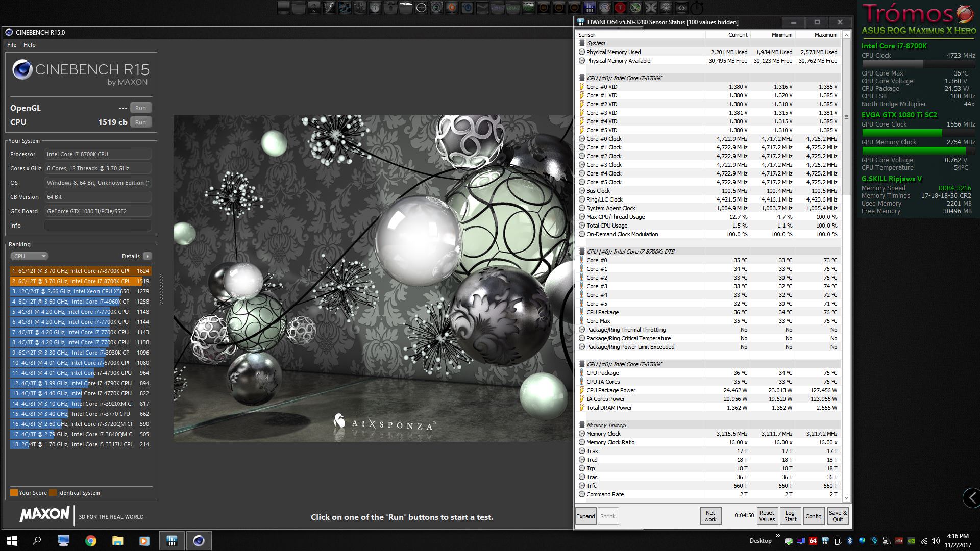This screenshot has width=980, height=551.
Task: Open the Bluetooth tray icon
Action: pyautogui.click(x=849, y=541)
